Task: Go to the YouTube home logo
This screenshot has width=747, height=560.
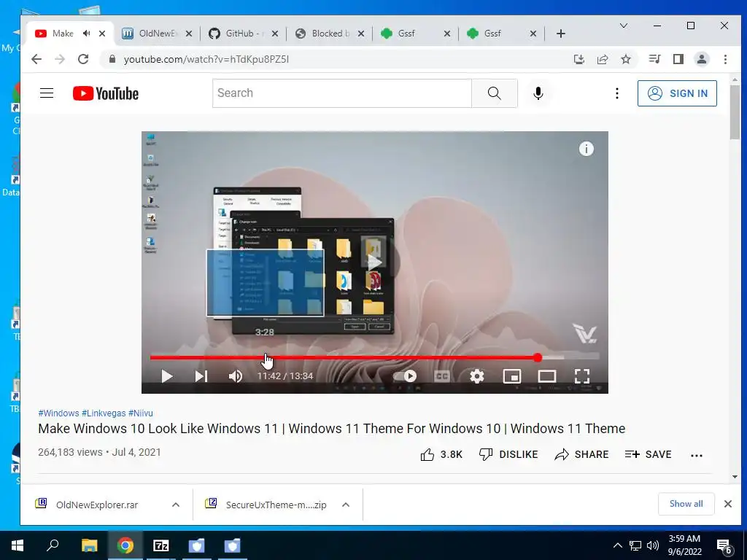Action: click(106, 93)
